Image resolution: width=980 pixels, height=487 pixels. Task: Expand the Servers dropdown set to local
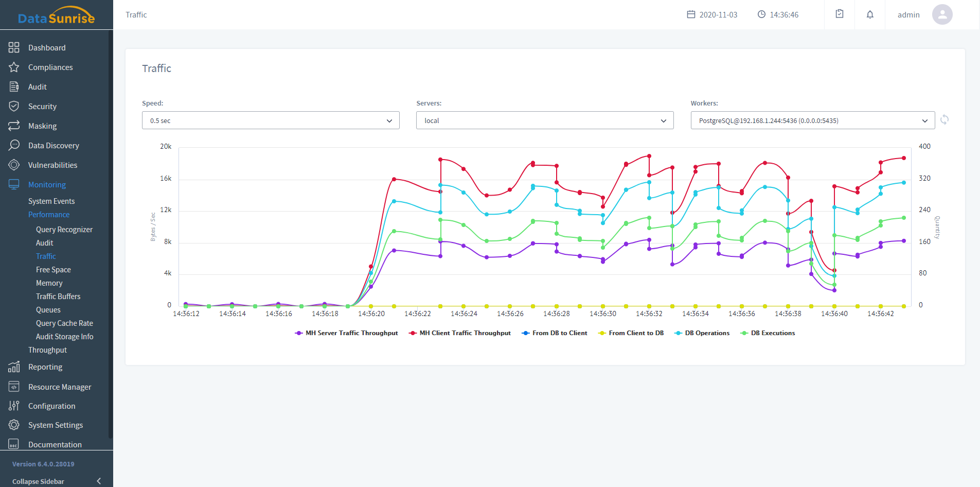545,120
